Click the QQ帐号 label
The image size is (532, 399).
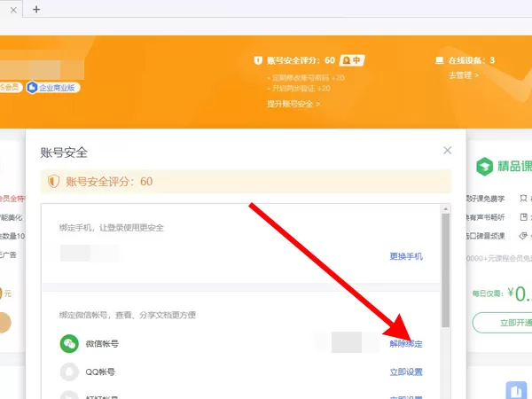click(100, 372)
